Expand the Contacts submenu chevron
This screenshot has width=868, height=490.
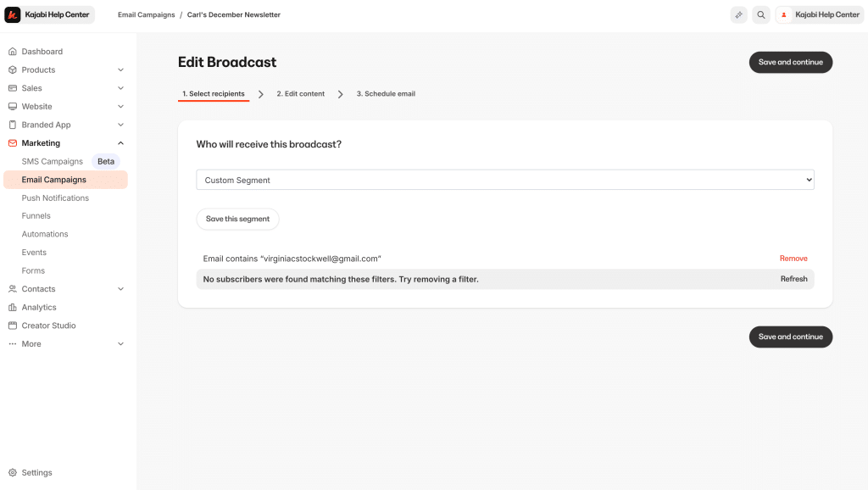coord(120,289)
